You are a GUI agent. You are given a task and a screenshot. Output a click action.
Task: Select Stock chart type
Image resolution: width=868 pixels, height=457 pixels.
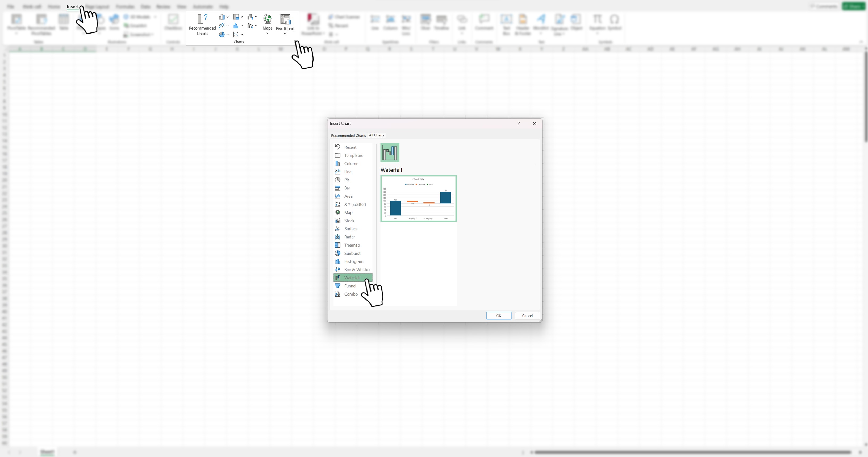coord(353,221)
